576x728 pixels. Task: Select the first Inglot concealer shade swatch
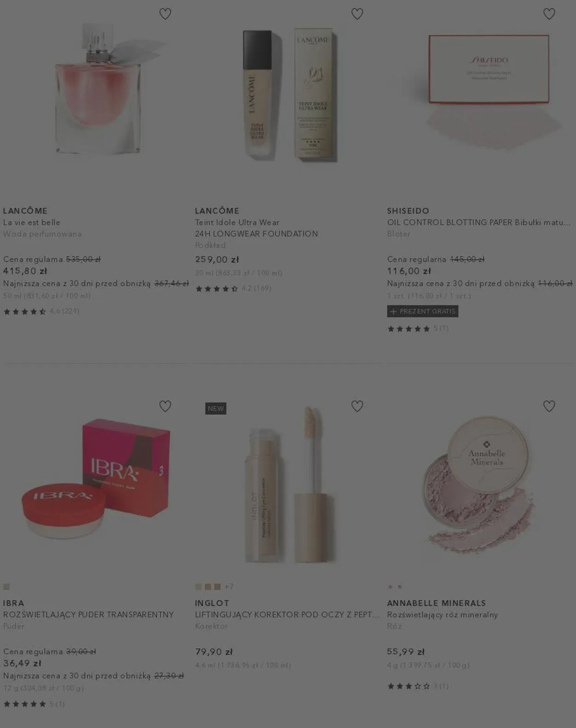tap(199, 587)
